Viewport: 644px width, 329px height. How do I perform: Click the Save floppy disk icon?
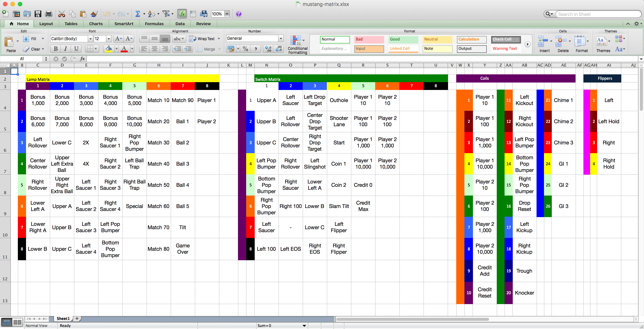coord(38,14)
